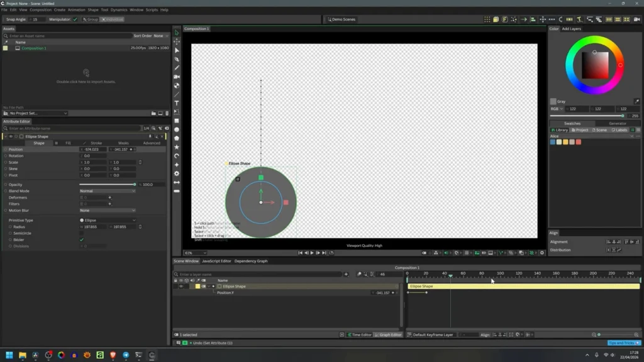Select the Pencil tool in the viewport toolbar

pyautogui.click(x=177, y=68)
